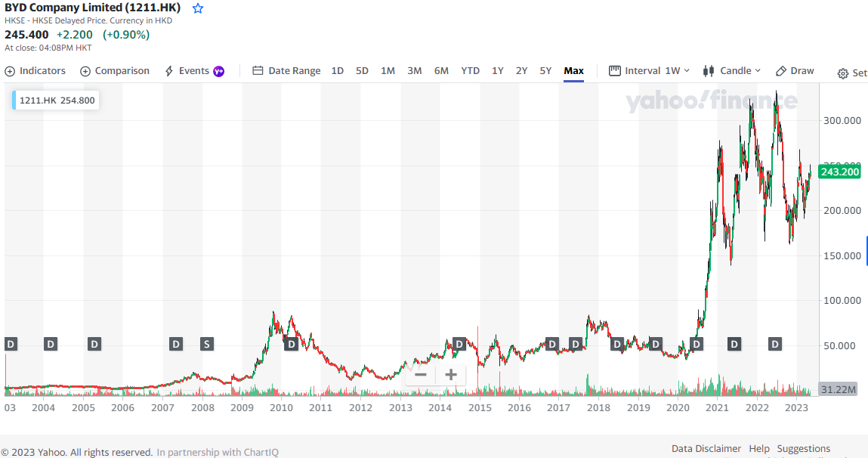Select 3M time range
Image resolution: width=868 pixels, height=458 pixels.
(x=415, y=71)
